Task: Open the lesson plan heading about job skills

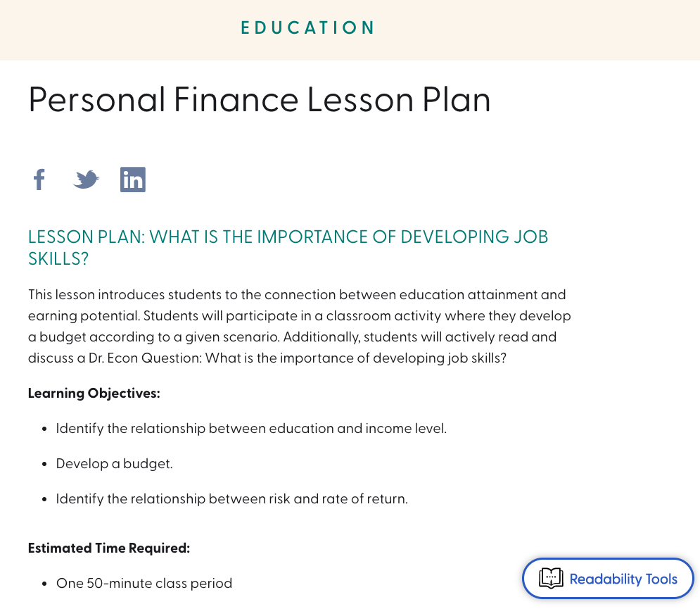Action: coord(287,248)
